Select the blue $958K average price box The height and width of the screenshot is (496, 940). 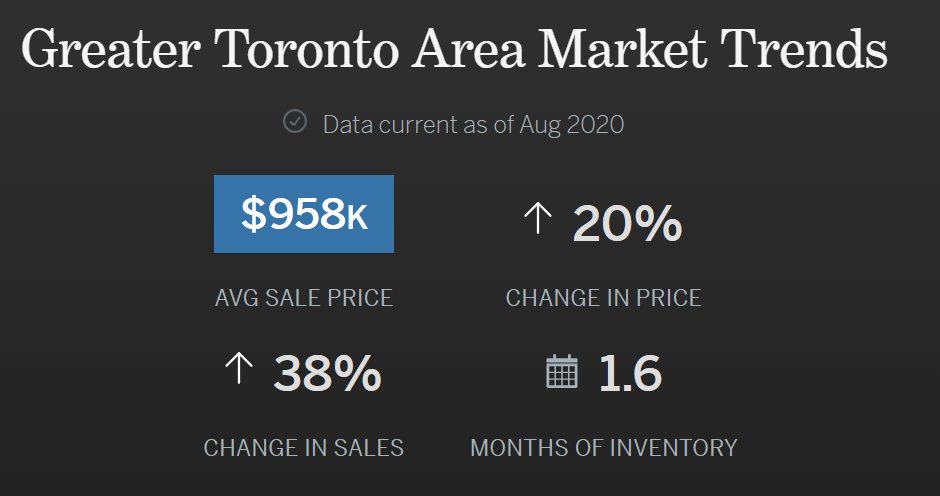[304, 214]
